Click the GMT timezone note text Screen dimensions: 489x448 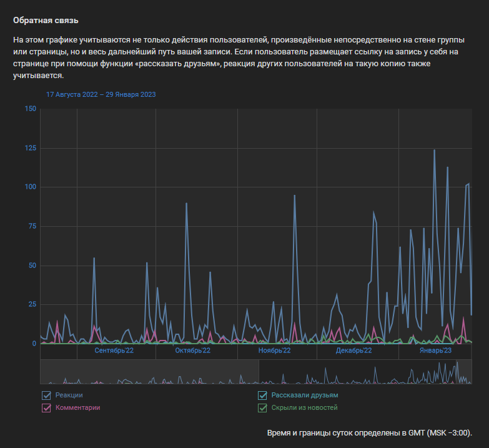pos(369,433)
